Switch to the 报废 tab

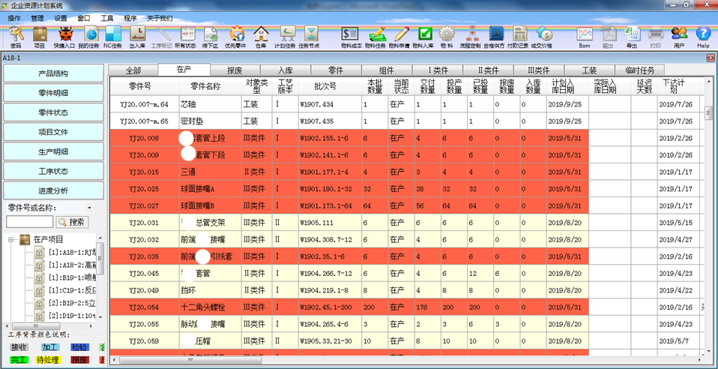click(x=235, y=71)
